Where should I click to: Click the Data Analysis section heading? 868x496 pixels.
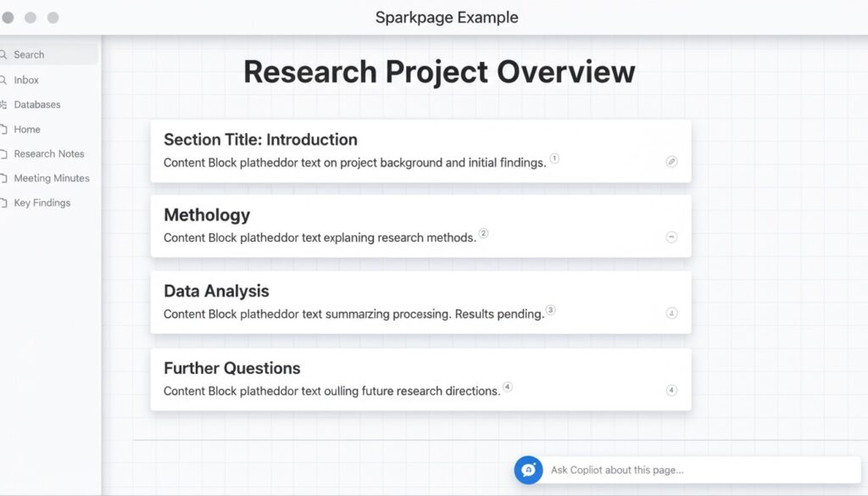click(x=216, y=291)
